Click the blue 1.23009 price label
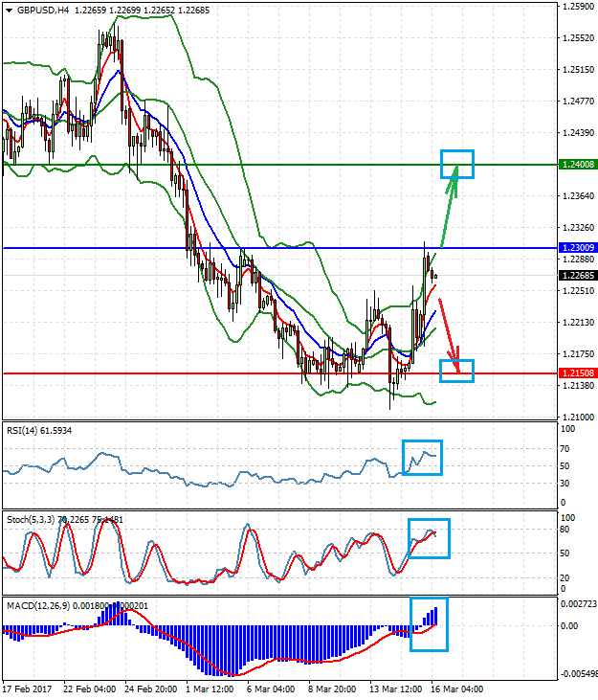Screen dimensions: 598x700 pos(577,248)
